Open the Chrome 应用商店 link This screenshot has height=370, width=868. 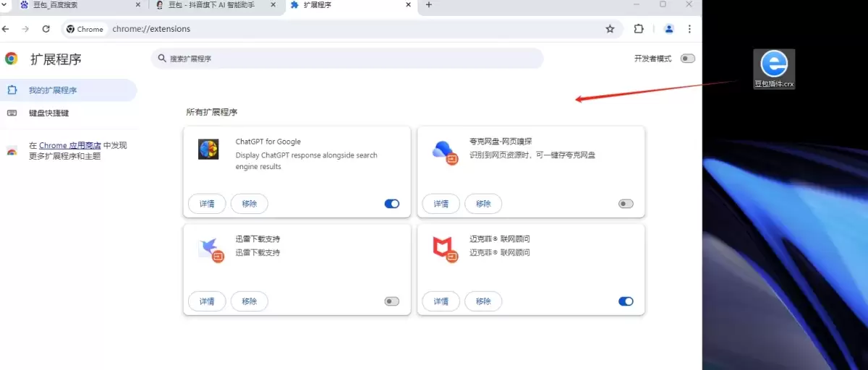[70, 145]
